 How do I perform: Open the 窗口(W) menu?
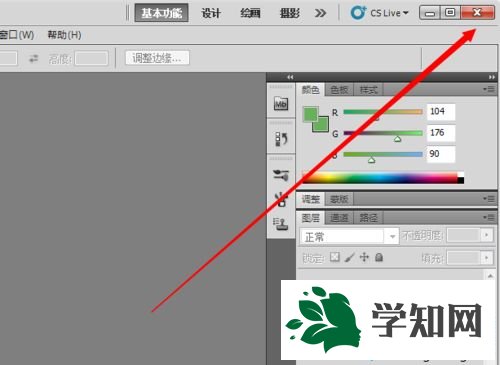(x=17, y=35)
